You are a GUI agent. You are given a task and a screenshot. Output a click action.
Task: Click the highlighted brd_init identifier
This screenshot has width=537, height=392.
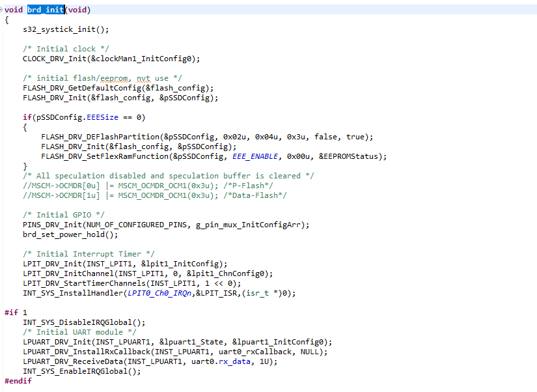(45, 9)
